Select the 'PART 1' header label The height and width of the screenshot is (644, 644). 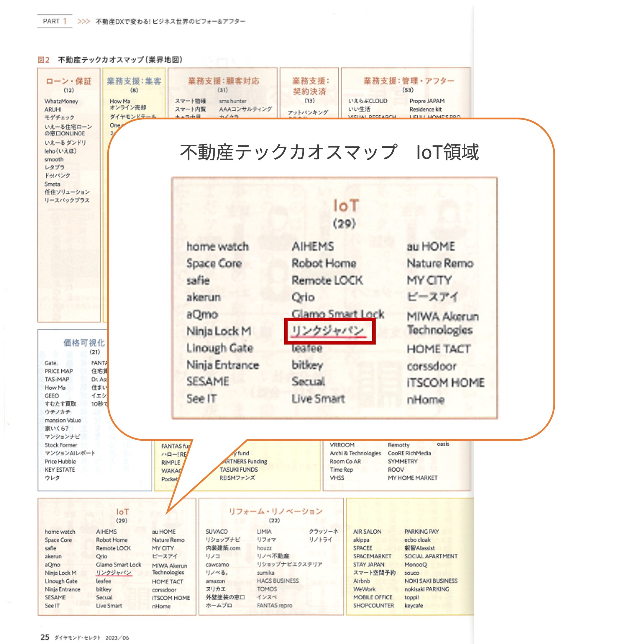(55, 21)
